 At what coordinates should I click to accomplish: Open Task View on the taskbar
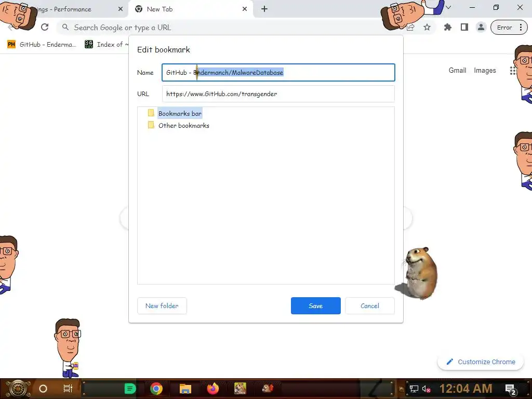tap(68, 389)
